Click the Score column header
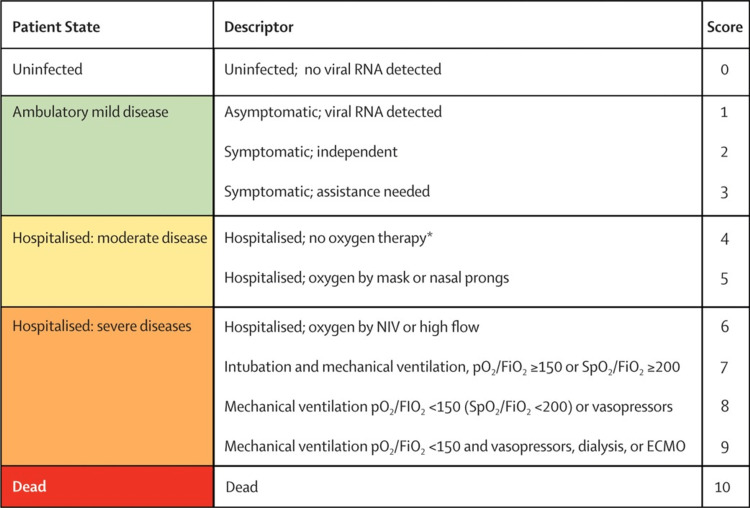Screen dimensions: 750x508 pyautogui.click(x=725, y=24)
